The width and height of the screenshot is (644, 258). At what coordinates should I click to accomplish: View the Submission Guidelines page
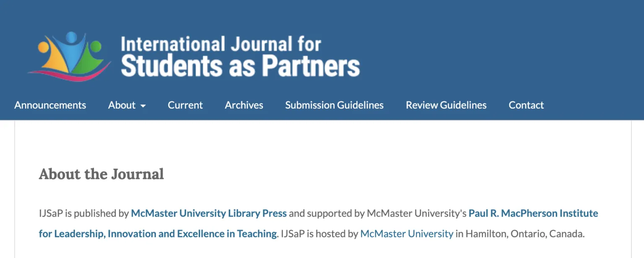[334, 106]
